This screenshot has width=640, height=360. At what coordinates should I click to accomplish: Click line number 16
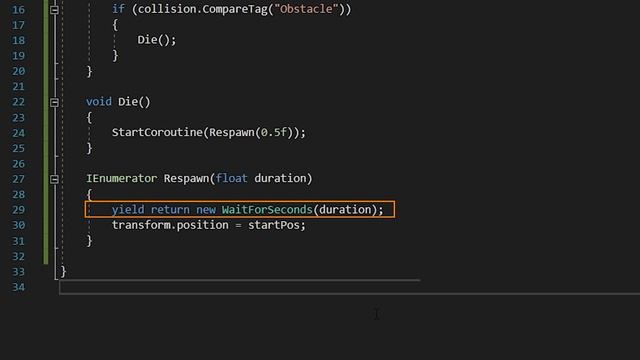coord(18,9)
